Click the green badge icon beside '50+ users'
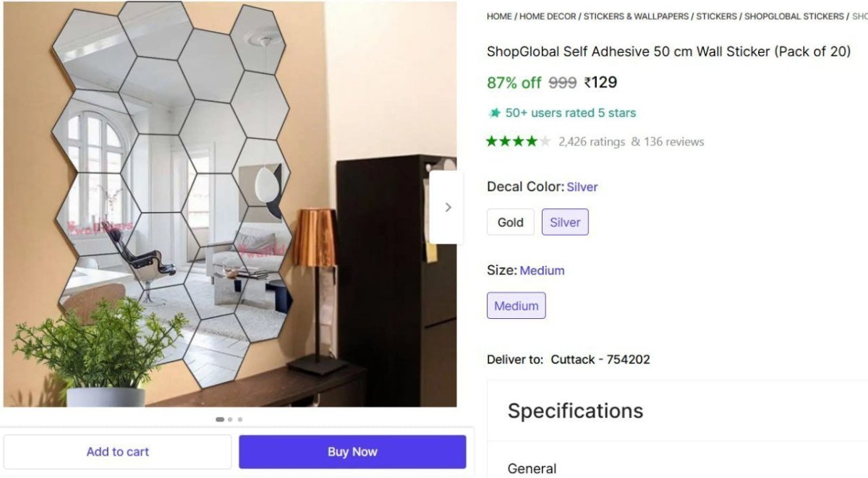This screenshot has width=868, height=478. [x=495, y=113]
